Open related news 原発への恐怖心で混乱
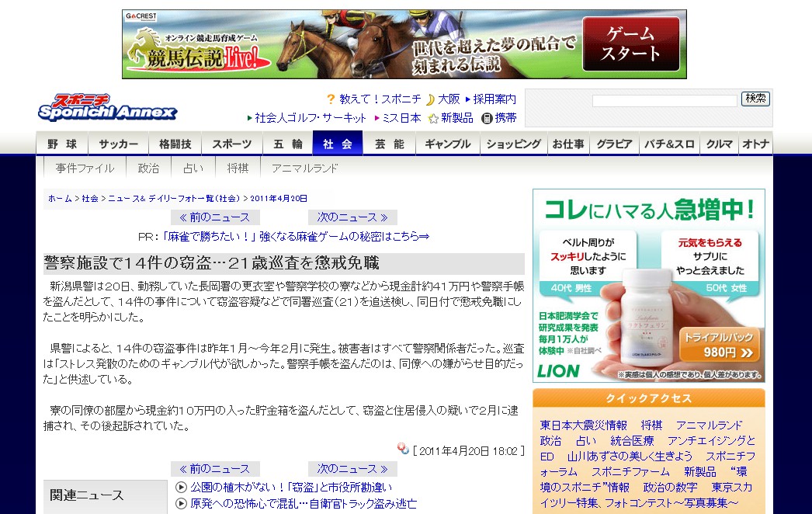Screen dimensions: 812x514 pos(304,503)
